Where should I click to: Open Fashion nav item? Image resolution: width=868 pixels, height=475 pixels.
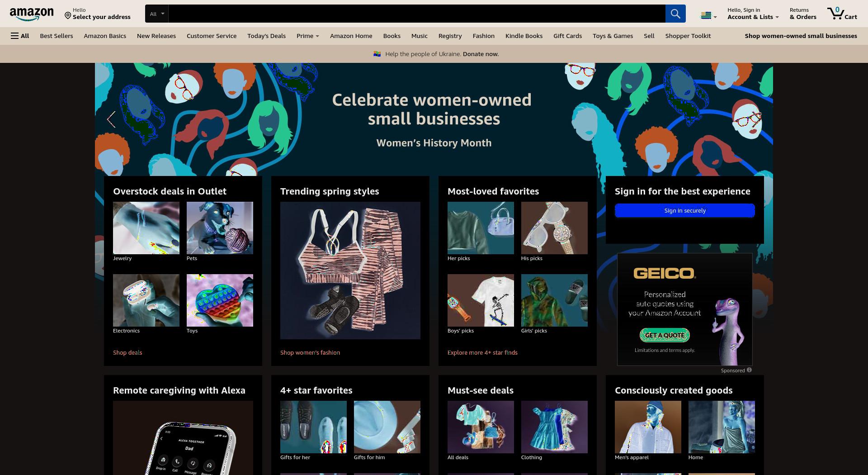[484, 36]
